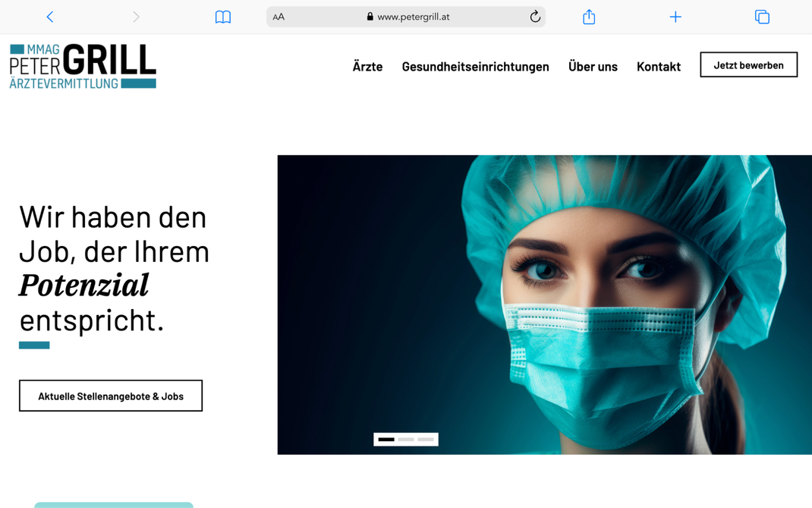This screenshot has width=812, height=508.
Task: Open the share sheet icon
Action: point(589,17)
